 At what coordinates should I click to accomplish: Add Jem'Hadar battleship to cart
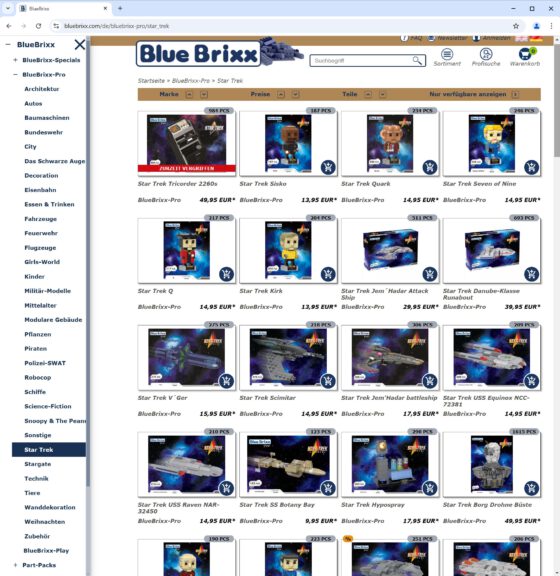(x=430, y=381)
